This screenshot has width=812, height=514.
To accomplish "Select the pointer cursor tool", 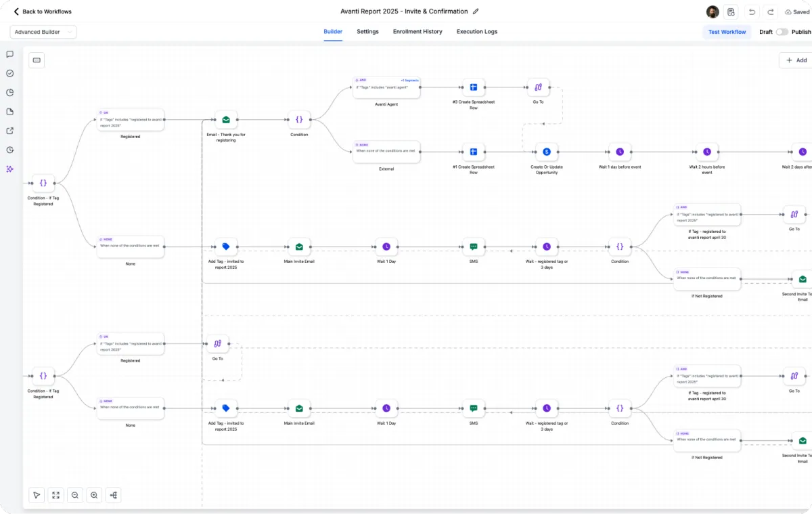I will tap(37, 495).
